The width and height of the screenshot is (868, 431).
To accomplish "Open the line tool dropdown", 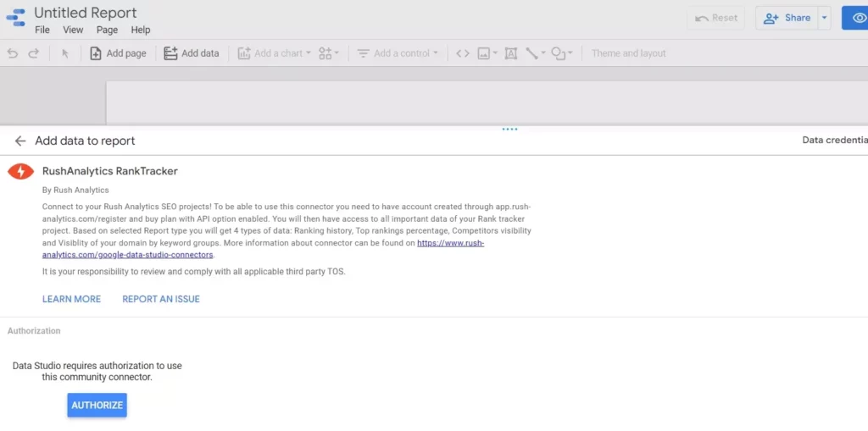I will point(536,53).
